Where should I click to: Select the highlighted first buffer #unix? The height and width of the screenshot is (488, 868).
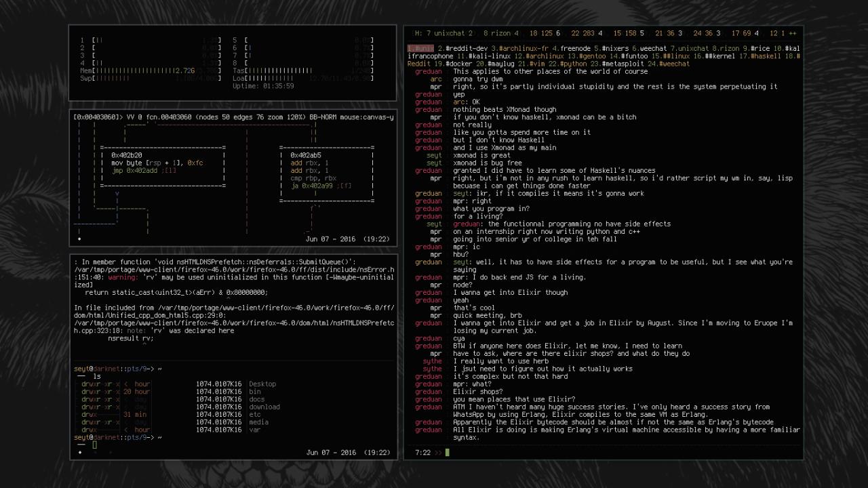tap(420, 49)
